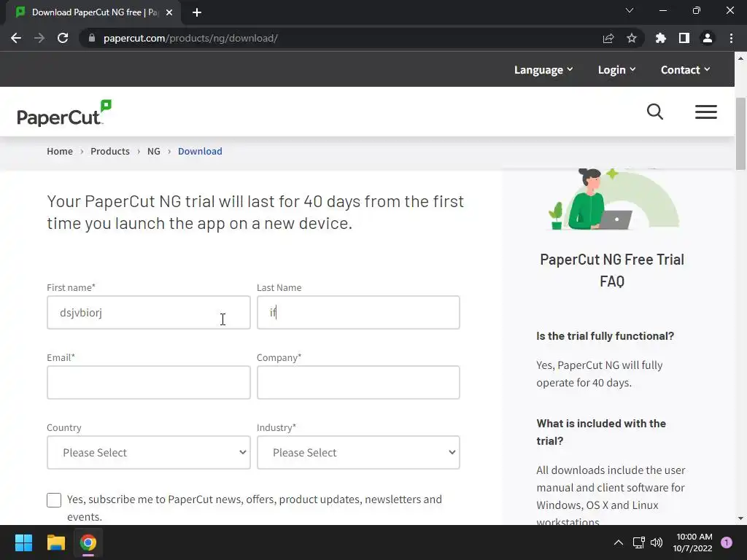Viewport: 747px width, 560px height.
Task: Open the Contact dropdown
Action: (685, 70)
